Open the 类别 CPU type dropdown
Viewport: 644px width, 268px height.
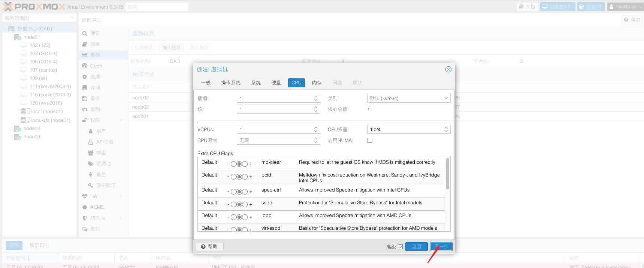(x=446, y=98)
